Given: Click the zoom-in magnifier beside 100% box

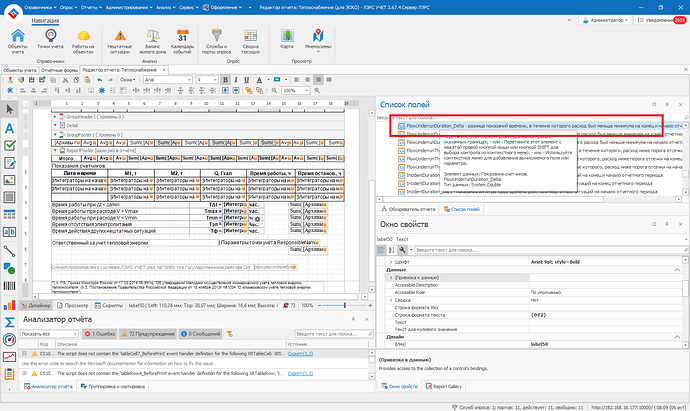Looking at the screenshot, I should (x=317, y=90).
